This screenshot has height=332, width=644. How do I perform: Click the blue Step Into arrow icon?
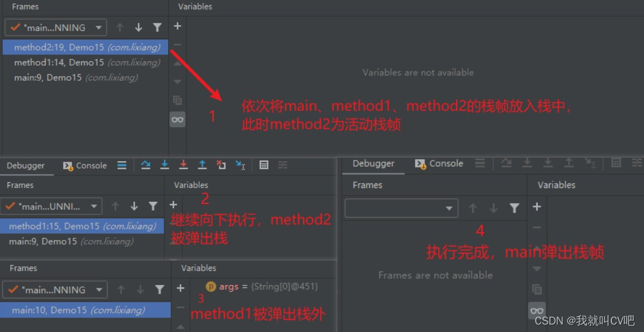[165, 165]
